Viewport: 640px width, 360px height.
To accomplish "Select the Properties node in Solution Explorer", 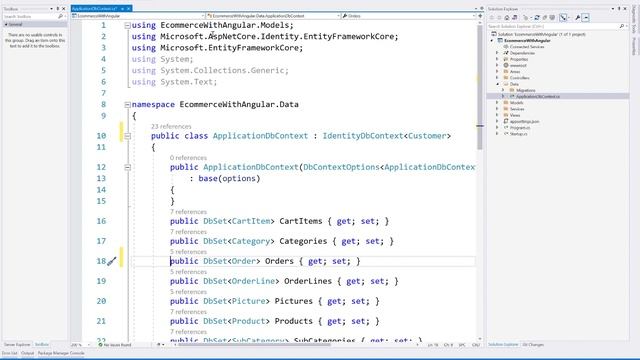I will (519, 59).
